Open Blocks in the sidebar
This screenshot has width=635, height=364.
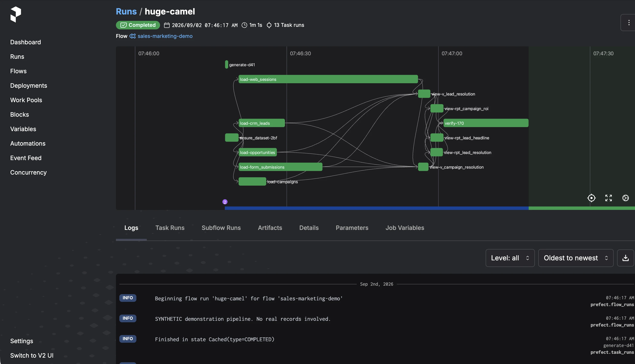(20, 115)
